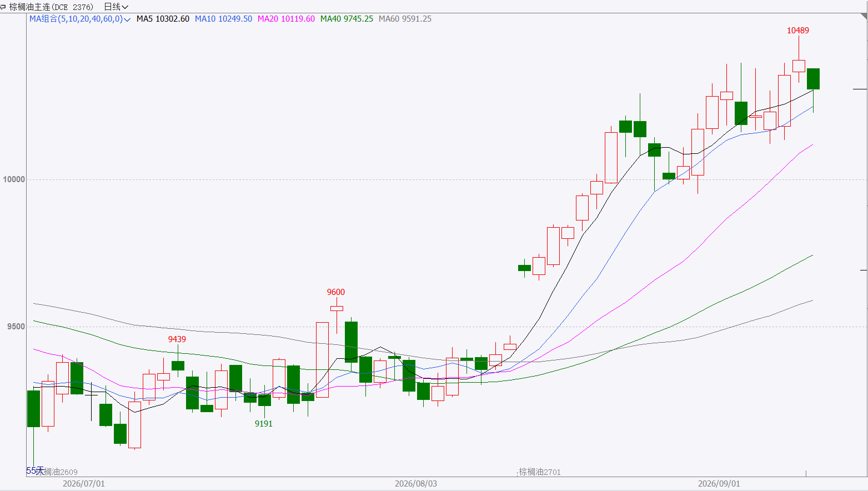Click the 9439 price annotation
Screen dimensions: 868x491
click(177, 339)
